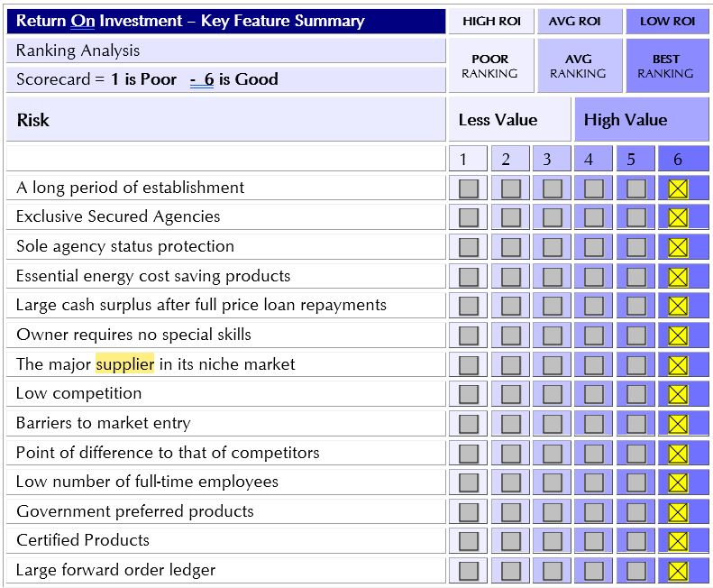The width and height of the screenshot is (713, 588).
Task: Click the HIGH ROI legend box
Action: coord(491,22)
